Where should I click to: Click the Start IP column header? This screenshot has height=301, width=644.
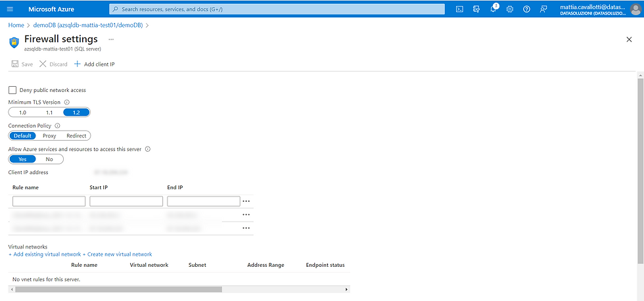coord(99,187)
